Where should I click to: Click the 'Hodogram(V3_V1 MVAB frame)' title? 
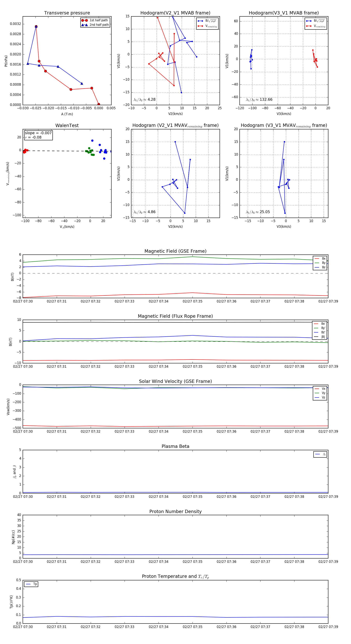tap(284, 13)
